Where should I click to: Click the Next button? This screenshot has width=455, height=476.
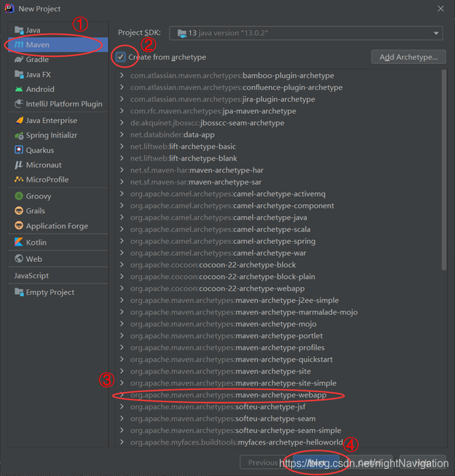coord(316,463)
